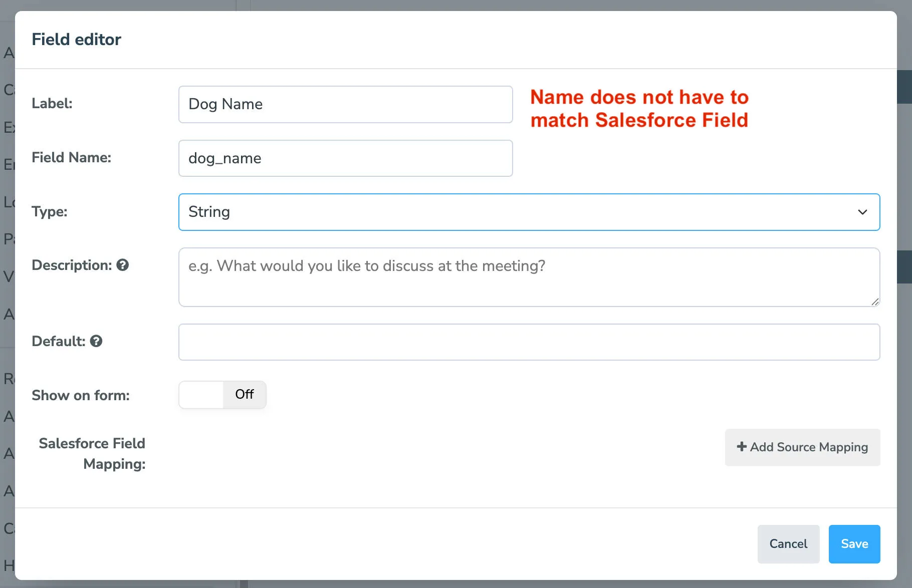Screen dimensions: 912x588
Task: Click the Save button
Action: (854, 544)
